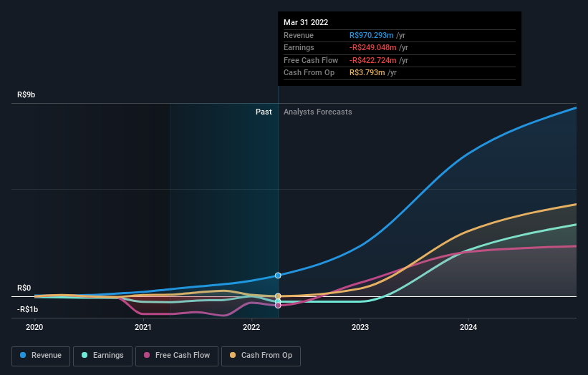Click the Past section label
This screenshot has width=588, height=375.
click(x=264, y=112)
